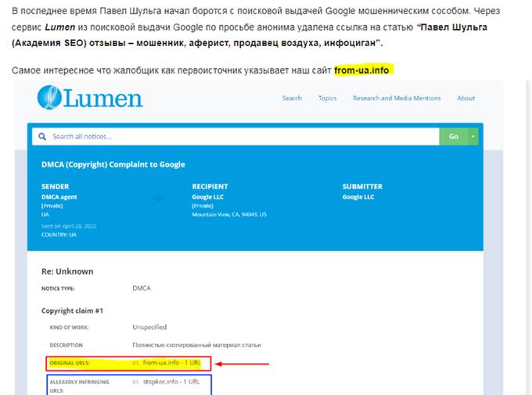This screenshot has width=532, height=395.
Task: Open the 'Google LLC' submitter link
Action: coord(358,197)
